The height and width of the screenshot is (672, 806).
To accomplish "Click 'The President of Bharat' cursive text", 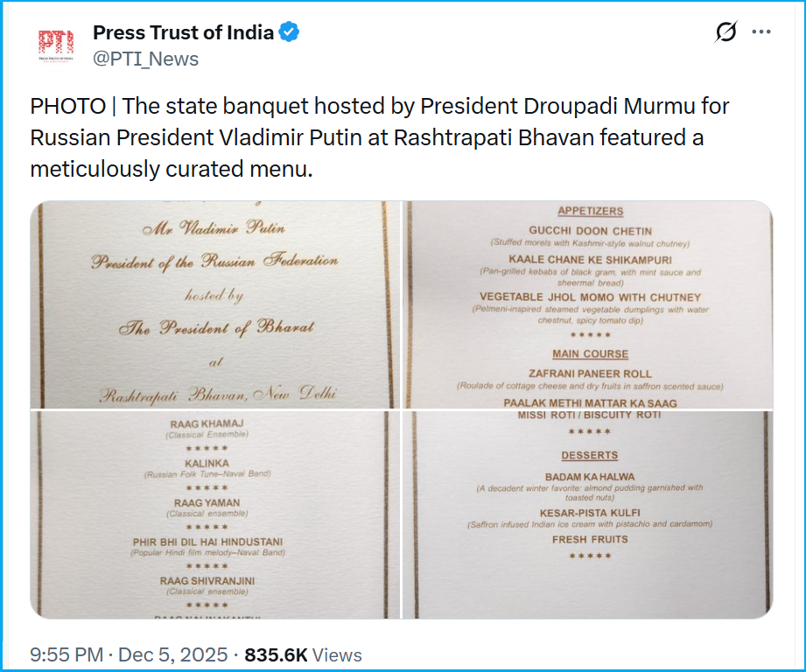I will click(x=216, y=328).
